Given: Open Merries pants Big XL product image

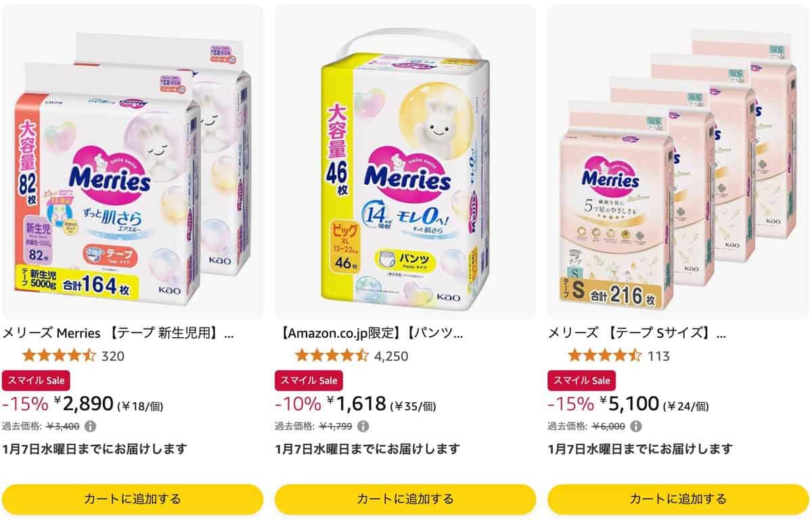Looking at the screenshot, I should [x=405, y=162].
